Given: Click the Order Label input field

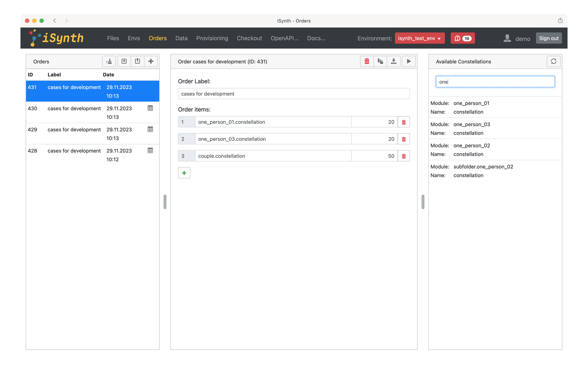Looking at the screenshot, I should [x=294, y=94].
